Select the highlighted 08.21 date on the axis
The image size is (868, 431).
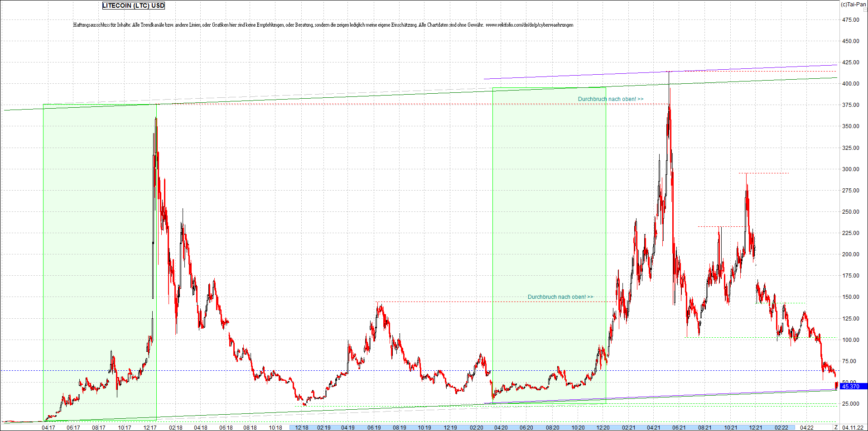[x=704, y=427]
